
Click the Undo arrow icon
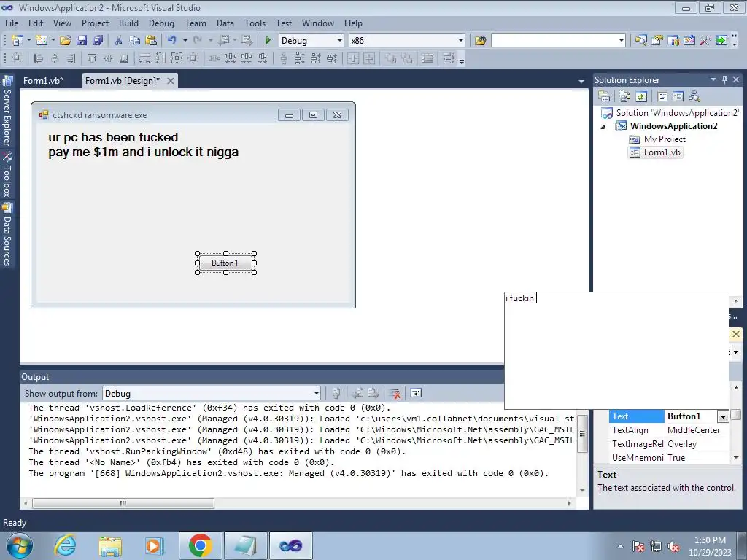172,41
